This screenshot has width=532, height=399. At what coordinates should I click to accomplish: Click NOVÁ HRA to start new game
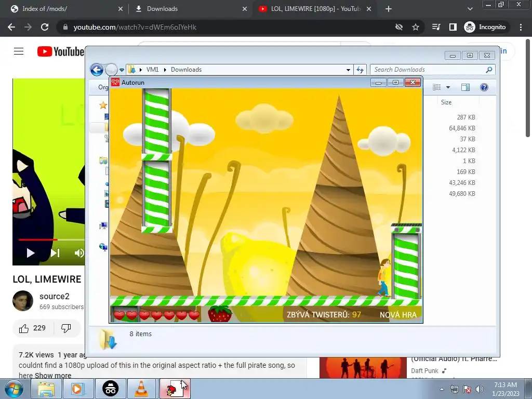pyautogui.click(x=398, y=315)
